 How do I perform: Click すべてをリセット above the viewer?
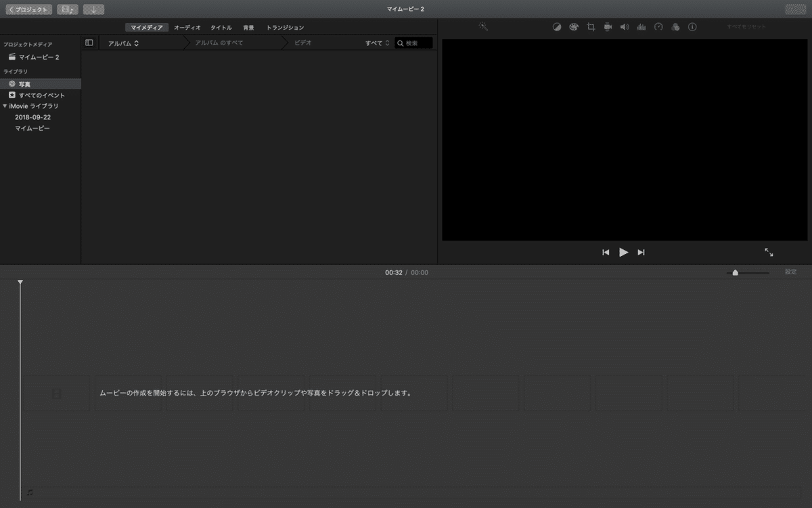click(x=746, y=26)
